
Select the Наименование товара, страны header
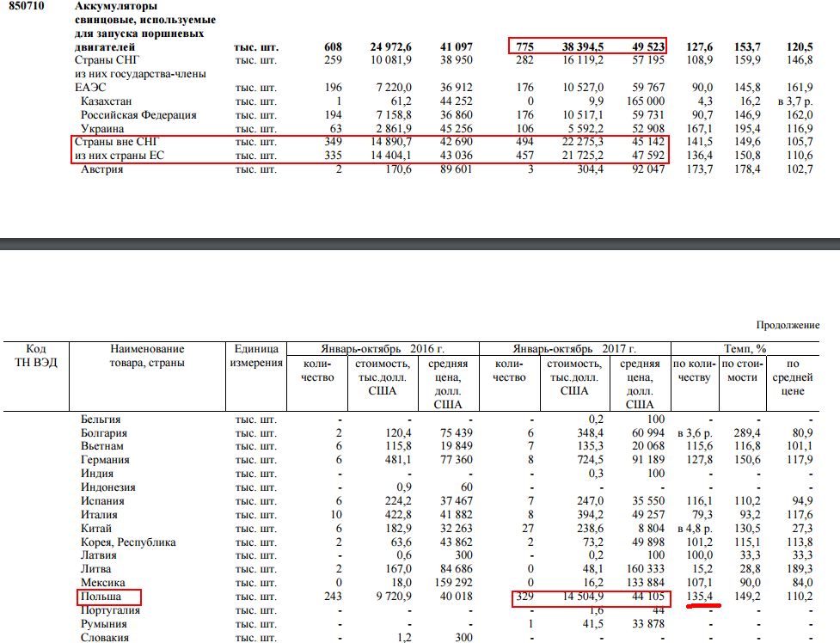coord(147,356)
